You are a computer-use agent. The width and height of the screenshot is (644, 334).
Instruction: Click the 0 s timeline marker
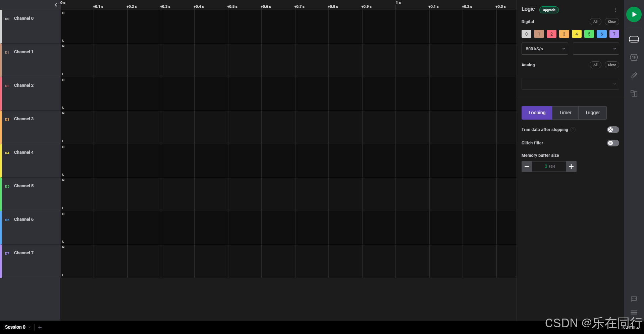63,3
